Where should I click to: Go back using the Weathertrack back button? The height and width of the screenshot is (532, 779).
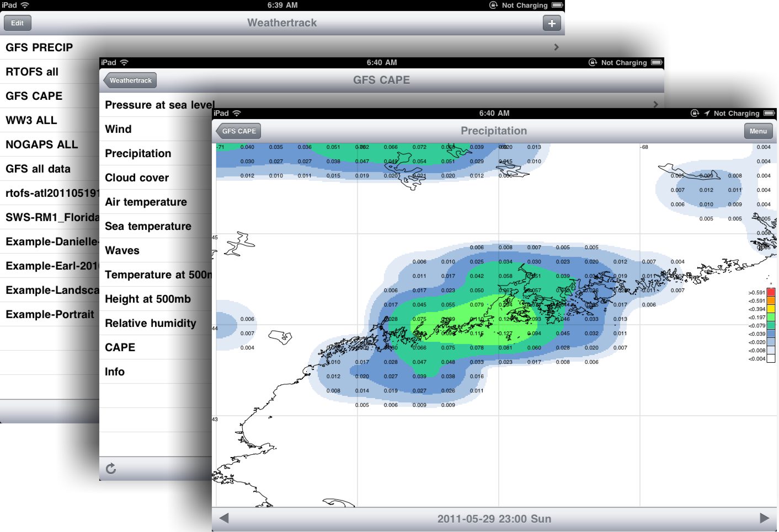tap(130, 80)
